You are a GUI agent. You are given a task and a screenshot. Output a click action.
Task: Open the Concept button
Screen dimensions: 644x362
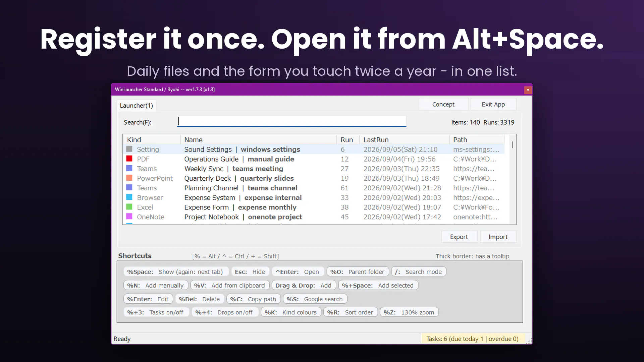pos(443,104)
